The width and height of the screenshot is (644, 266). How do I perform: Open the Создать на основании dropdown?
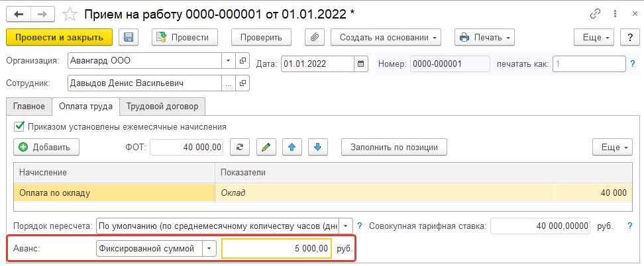point(386,38)
